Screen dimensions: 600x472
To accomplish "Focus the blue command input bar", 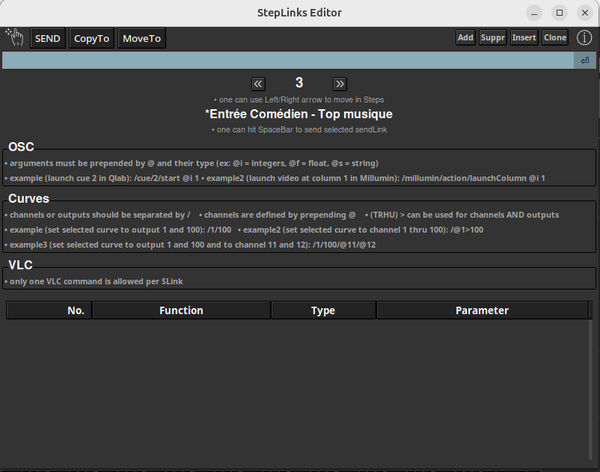I will (x=288, y=61).
